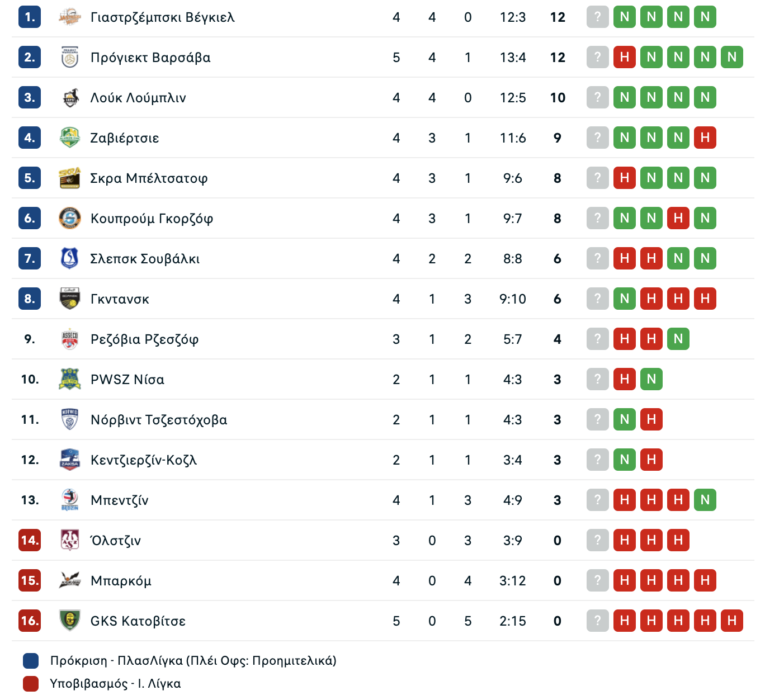This screenshot has width=765, height=700.
Task: Click the blue legend swatch for Πρόκριση
Action: coord(31,661)
